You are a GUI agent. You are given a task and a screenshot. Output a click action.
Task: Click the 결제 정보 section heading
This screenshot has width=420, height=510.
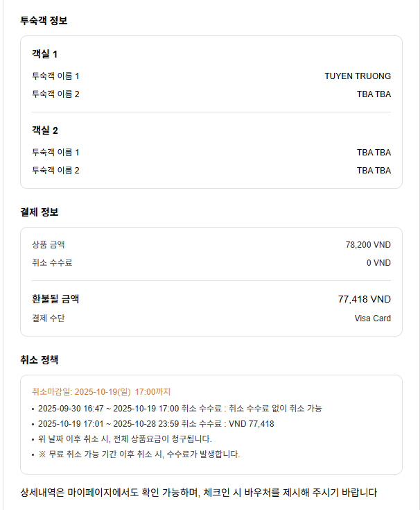(x=44, y=212)
